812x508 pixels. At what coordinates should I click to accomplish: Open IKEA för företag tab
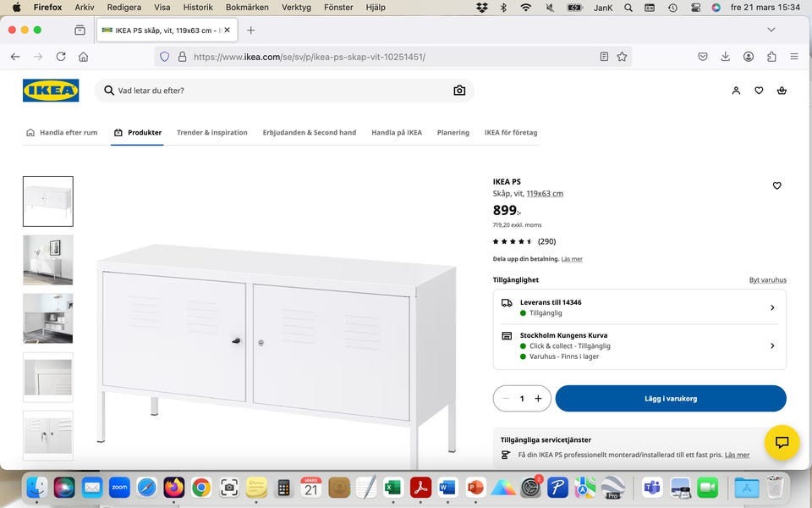tap(511, 132)
